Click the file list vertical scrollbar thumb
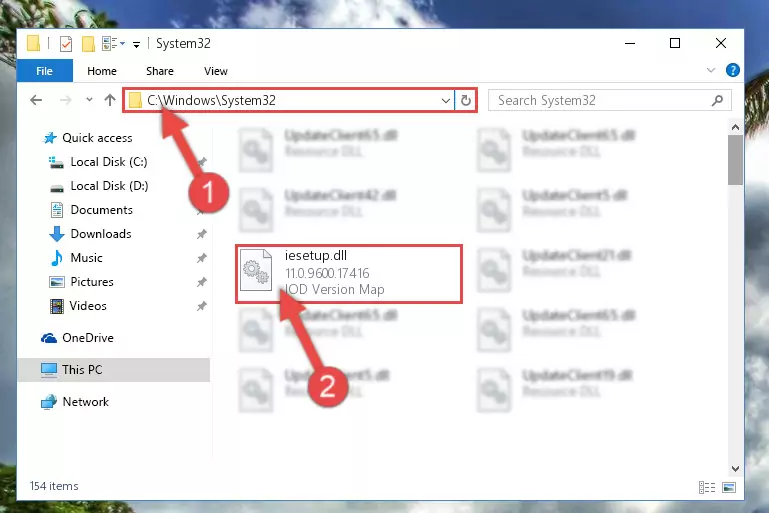 coord(735,160)
